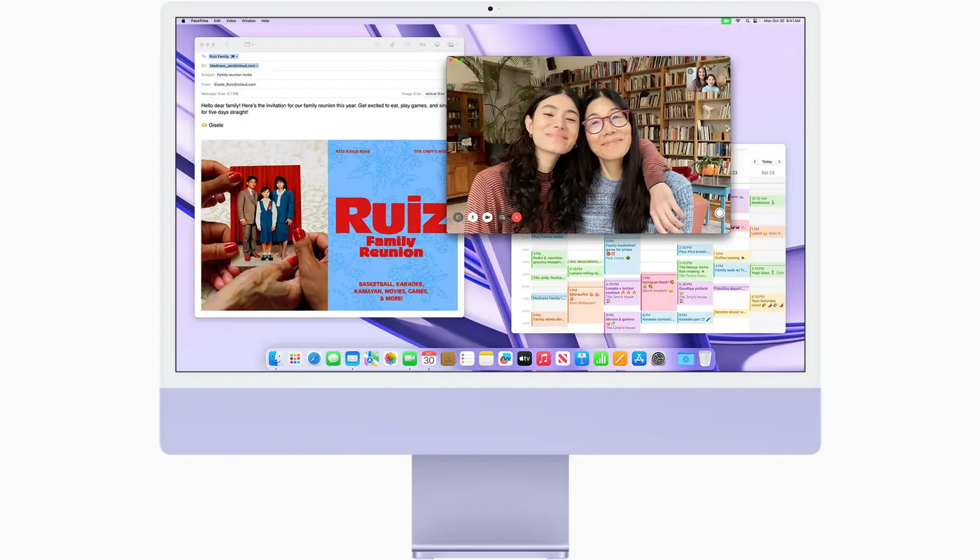Open Downloads folder in the Dock

(685, 358)
